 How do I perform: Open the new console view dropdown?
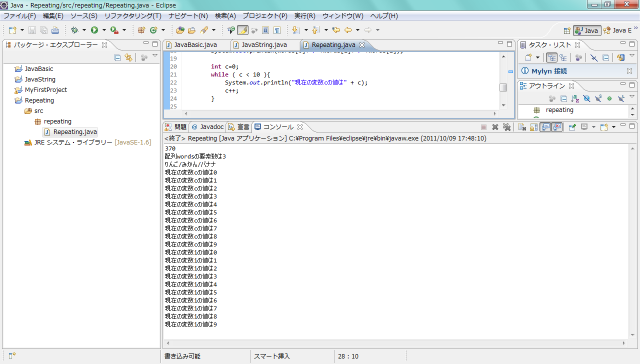[x=613, y=127]
